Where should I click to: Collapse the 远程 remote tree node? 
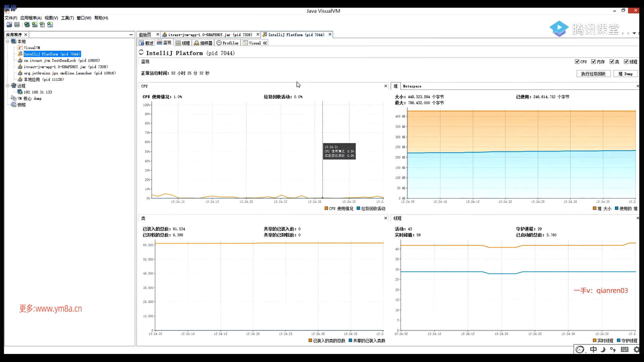(x=7, y=86)
